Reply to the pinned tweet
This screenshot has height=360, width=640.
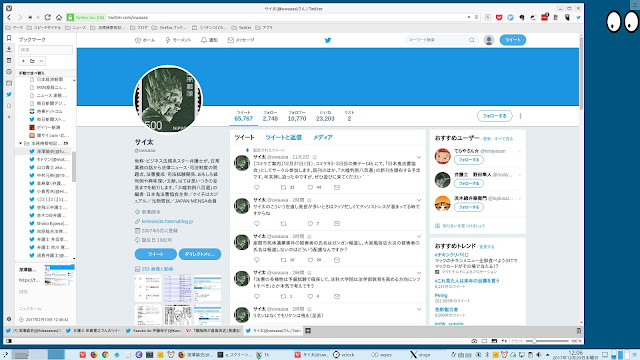[x=257, y=187]
